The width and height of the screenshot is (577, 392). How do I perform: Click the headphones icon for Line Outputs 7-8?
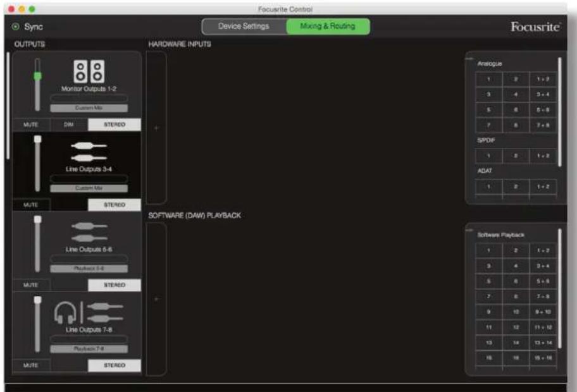(65, 312)
